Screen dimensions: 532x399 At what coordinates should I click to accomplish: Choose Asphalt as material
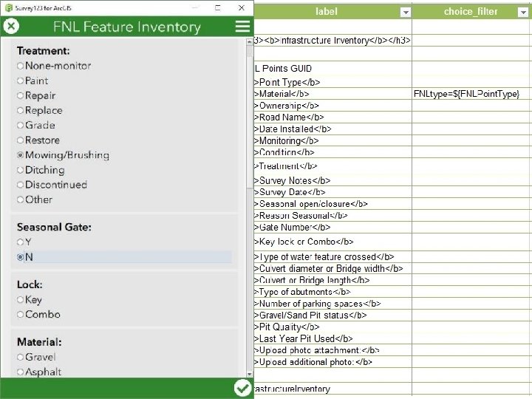coord(39,372)
